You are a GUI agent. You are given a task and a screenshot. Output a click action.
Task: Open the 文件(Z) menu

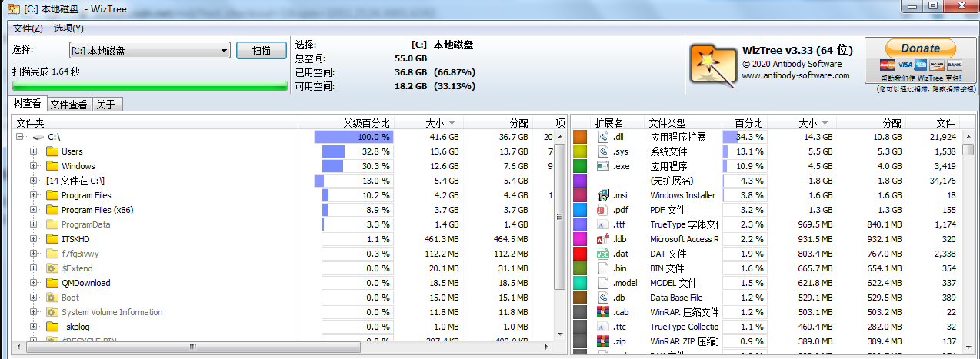(28, 28)
